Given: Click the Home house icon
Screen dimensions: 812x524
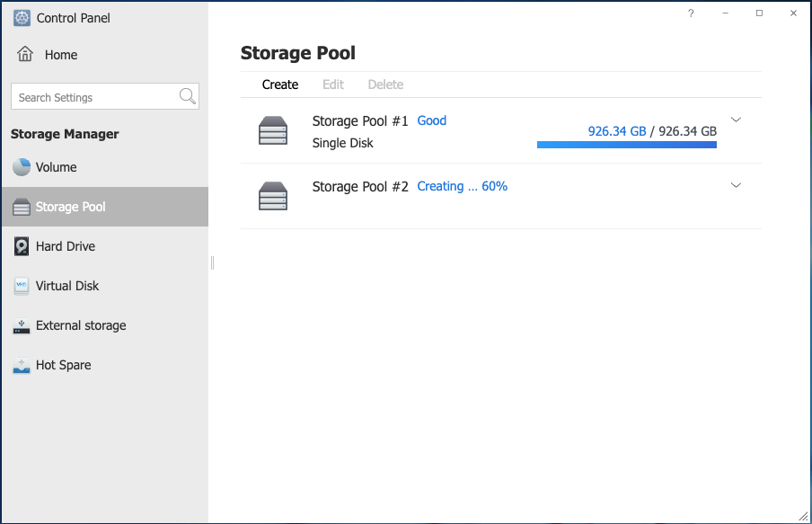Looking at the screenshot, I should pyautogui.click(x=25, y=54).
